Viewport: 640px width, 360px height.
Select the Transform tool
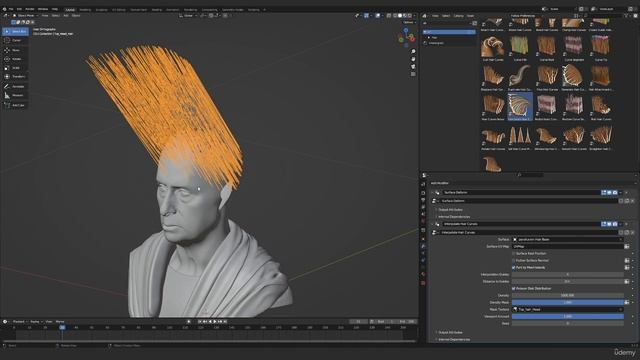(15, 76)
